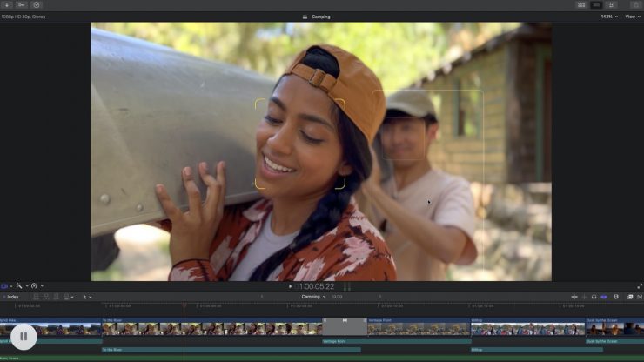Open the background tasks indicator

(37, 5)
